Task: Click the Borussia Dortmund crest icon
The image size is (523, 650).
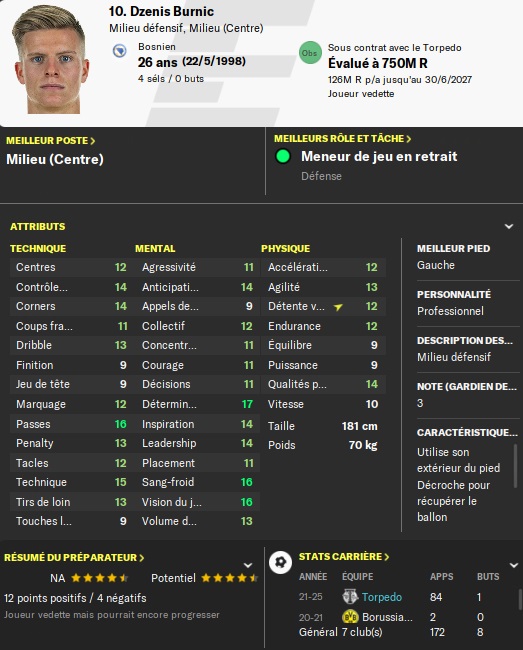Action: pos(350,617)
